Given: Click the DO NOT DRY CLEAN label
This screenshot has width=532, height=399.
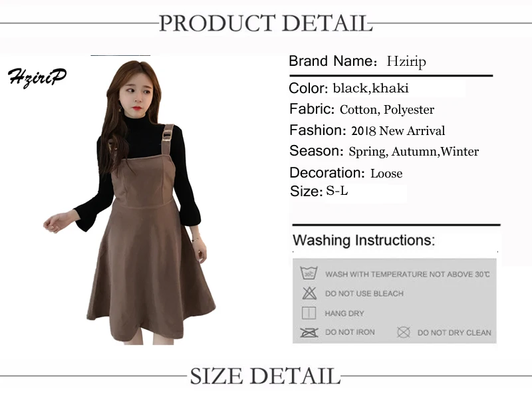Looking at the screenshot, I should point(454,333).
